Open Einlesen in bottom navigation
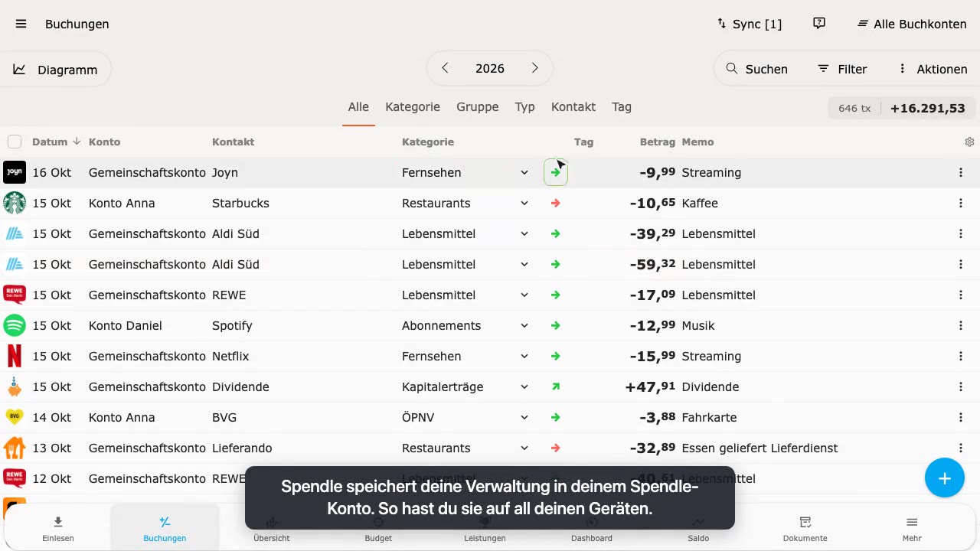980x551 pixels. (58, 529)
